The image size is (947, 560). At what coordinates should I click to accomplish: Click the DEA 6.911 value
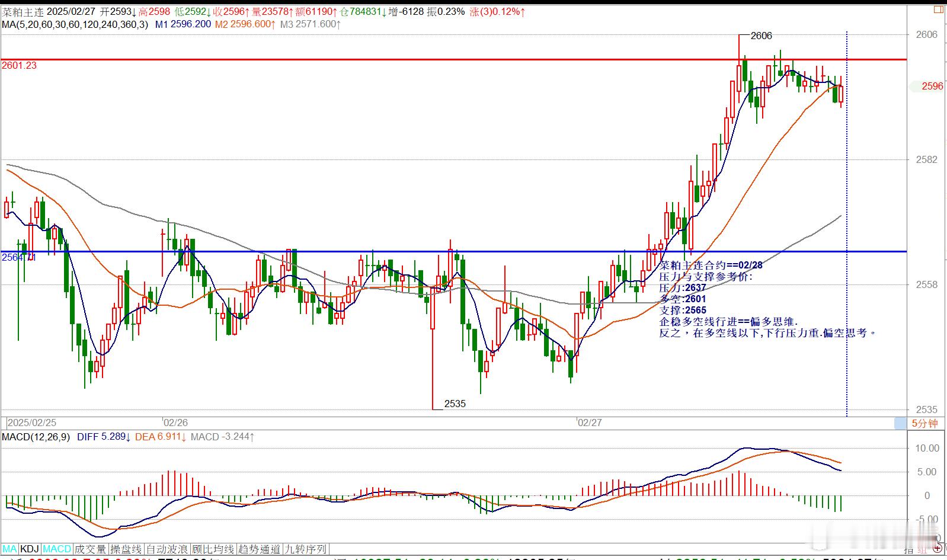[x=161, y=437]
